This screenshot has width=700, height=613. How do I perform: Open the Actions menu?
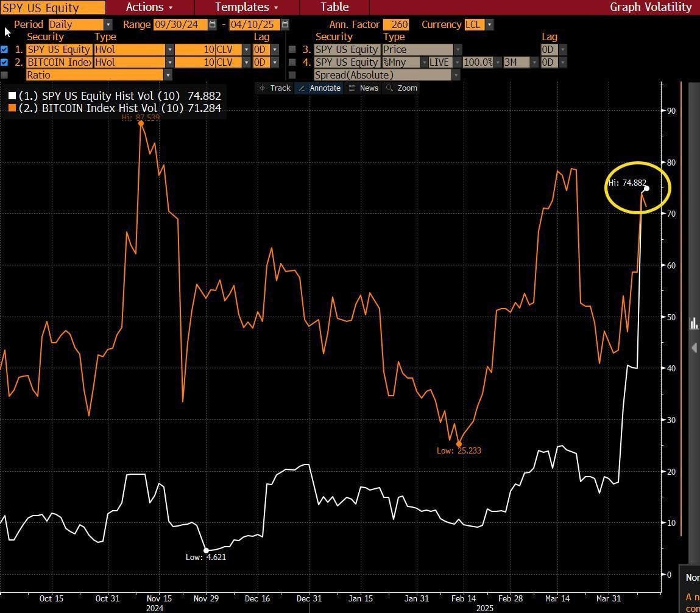[x=149, y=7]
